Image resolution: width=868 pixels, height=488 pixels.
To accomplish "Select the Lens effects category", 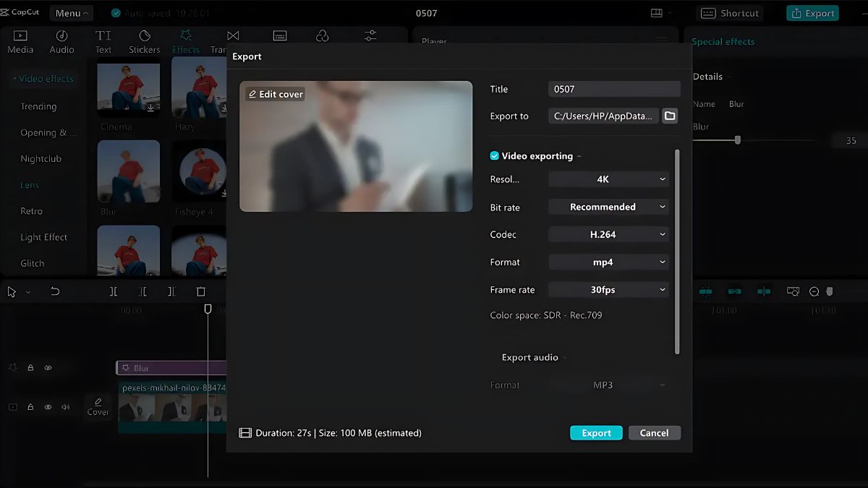I will [x=30, y=185].
